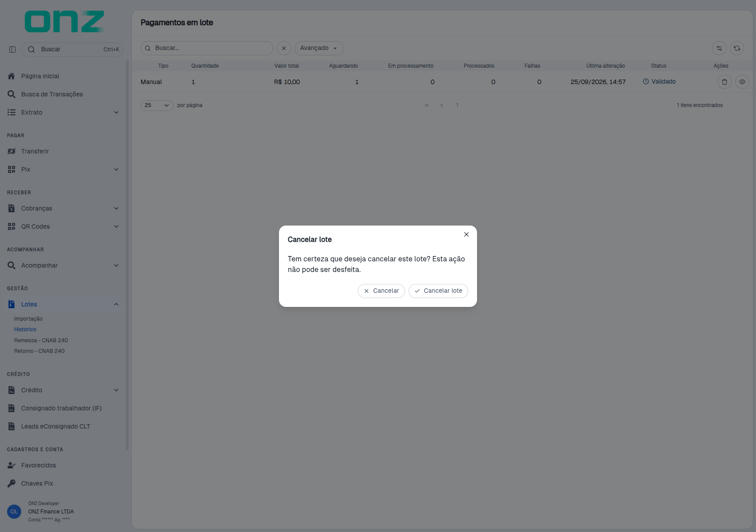
Task: Click the Validado status label
Action: coord(659,82)
